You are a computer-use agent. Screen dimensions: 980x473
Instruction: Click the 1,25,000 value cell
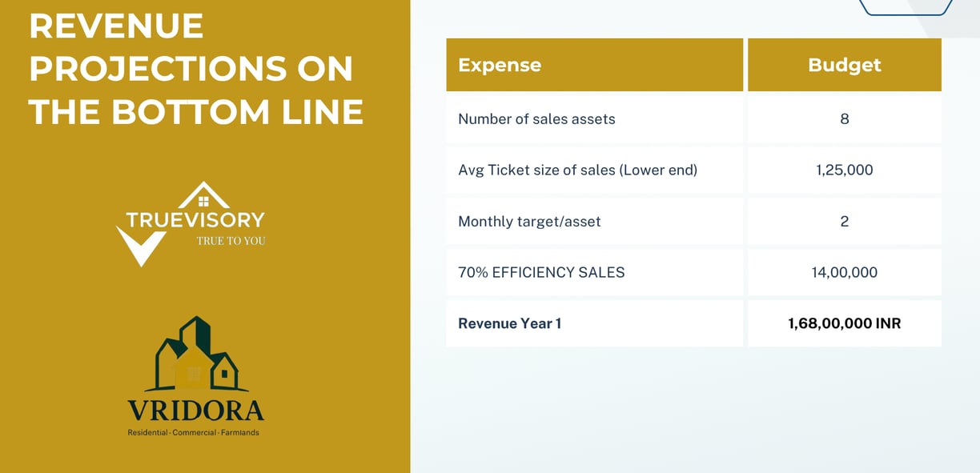[845, 170]
